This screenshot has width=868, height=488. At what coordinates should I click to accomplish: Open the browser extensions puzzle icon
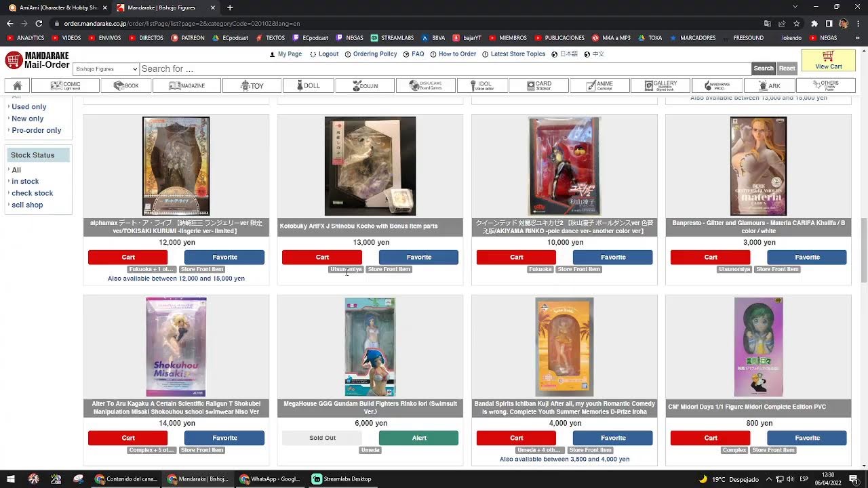click(x=814, y=23)
